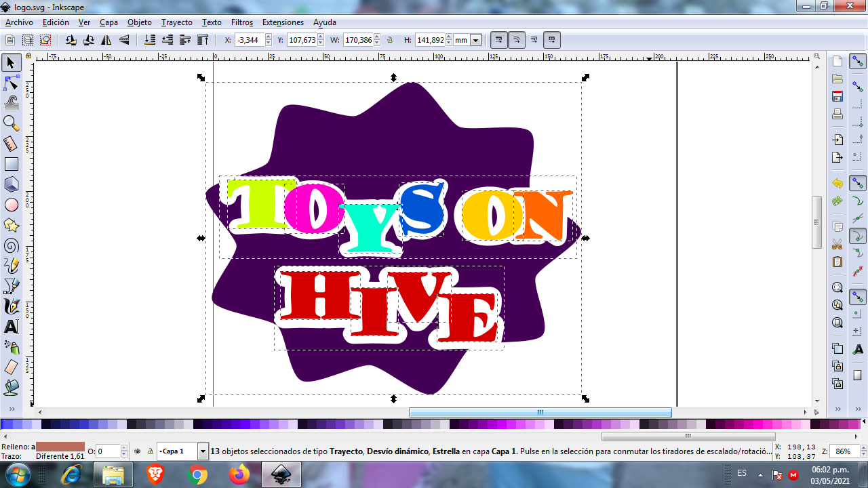Toggle scale rounded corners option
868x488 pixels.
click(516, 40)
